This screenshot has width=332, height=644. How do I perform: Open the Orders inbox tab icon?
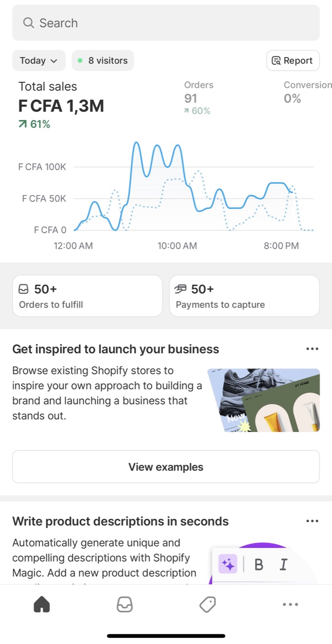tap(125, 604)
